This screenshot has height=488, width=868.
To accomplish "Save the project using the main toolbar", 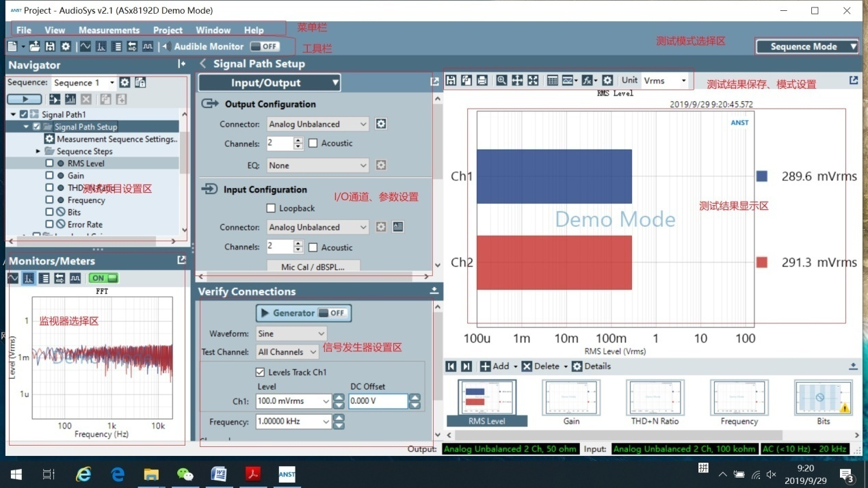I will [50, 46].
